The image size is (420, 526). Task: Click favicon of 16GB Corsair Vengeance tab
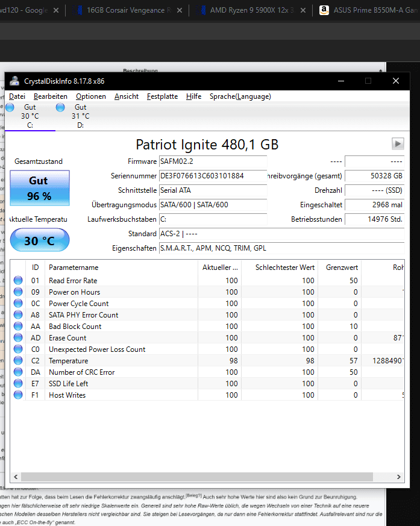(78, 10)
